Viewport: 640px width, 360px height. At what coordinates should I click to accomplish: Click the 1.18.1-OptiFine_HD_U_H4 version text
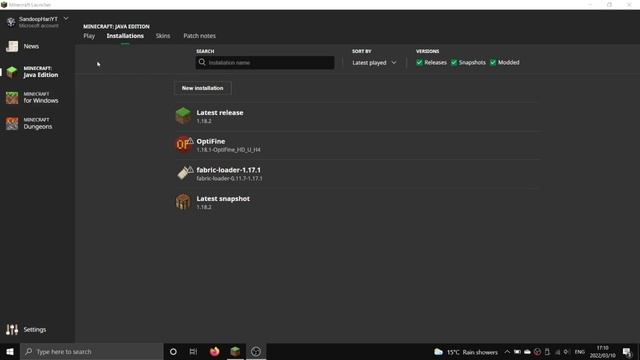click(x=229, y=150)
